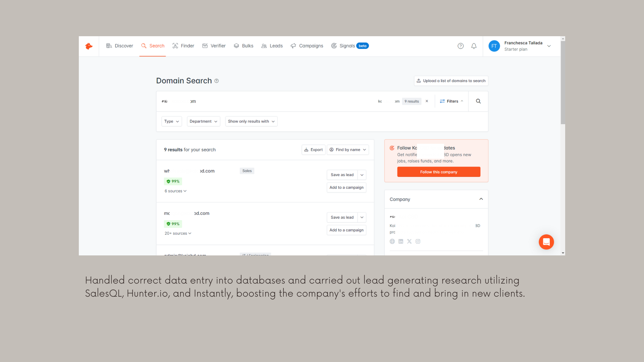Click the Hunter fox logo icon

coord(89,46)
